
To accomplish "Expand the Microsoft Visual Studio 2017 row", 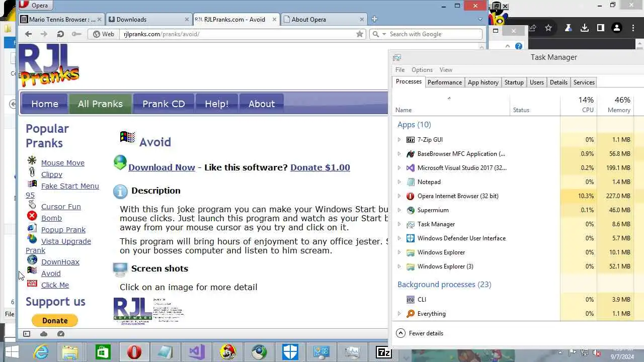I will click(399, 168).
